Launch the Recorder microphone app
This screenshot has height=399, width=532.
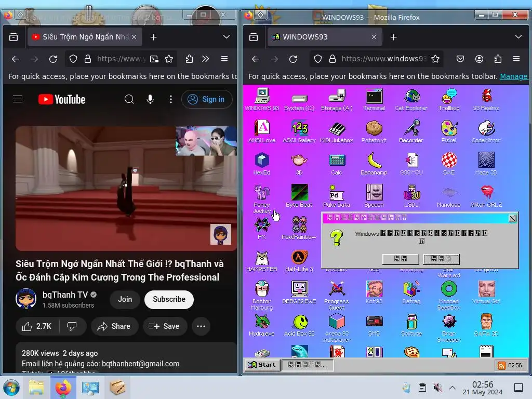click(x=411, y=131)
